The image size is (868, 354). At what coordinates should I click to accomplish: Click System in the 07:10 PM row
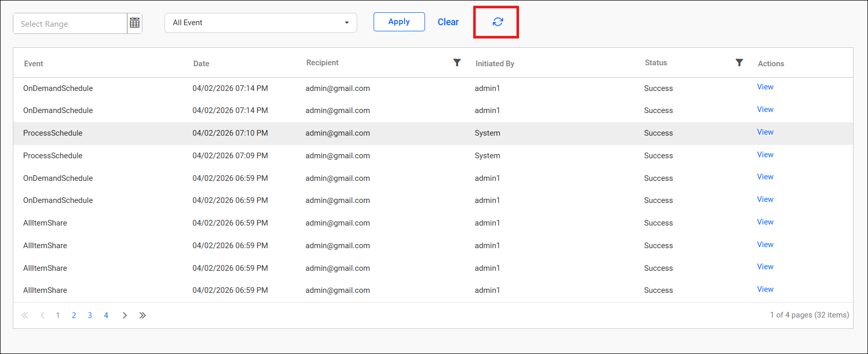click(x=487, y=133)
